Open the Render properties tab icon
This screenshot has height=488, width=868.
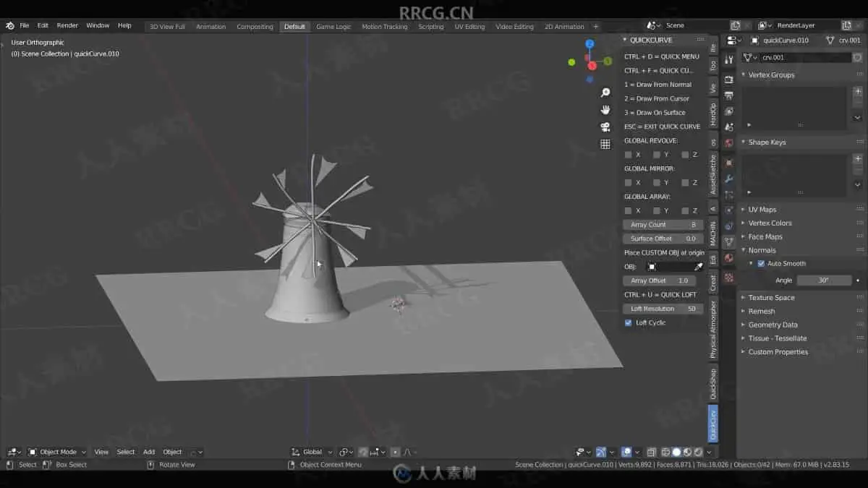click(x=728, y=79)
